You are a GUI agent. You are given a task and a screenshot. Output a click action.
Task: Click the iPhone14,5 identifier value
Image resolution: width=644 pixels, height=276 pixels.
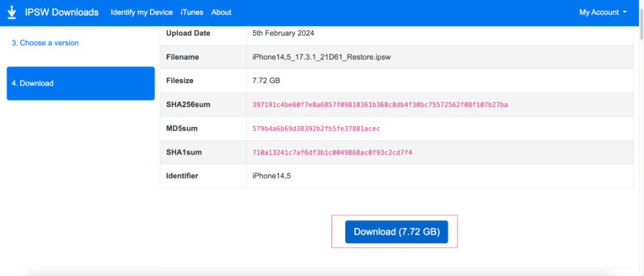pos(272,176)
